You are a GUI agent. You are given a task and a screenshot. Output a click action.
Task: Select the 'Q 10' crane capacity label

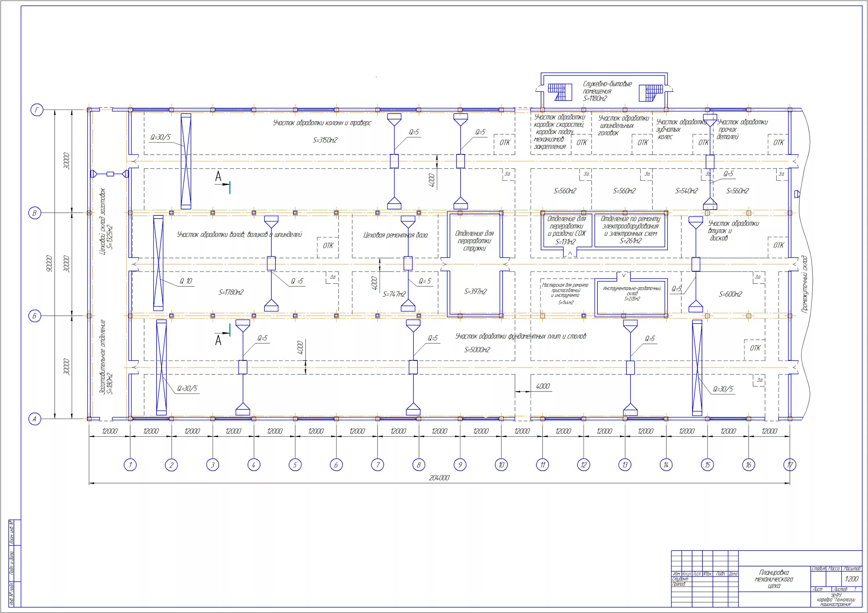[186, 281]
